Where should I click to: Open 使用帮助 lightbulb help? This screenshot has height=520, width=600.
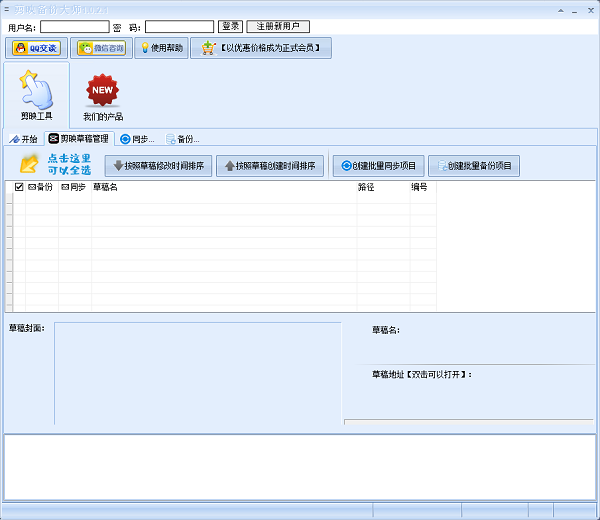click(161, 48)
